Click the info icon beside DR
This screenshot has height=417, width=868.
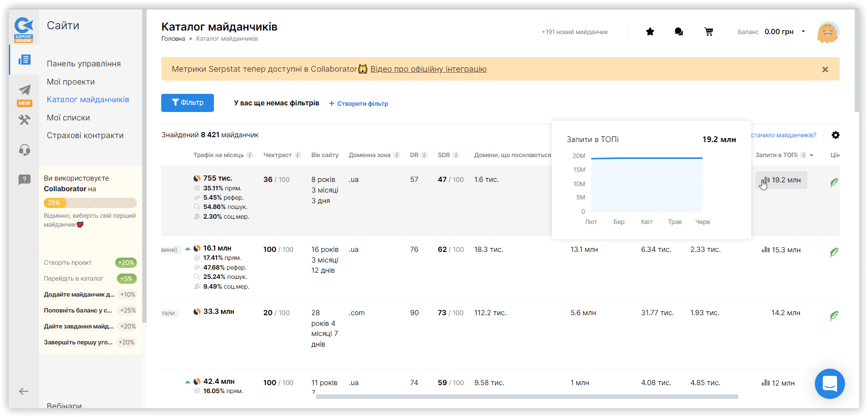point(424,155)
